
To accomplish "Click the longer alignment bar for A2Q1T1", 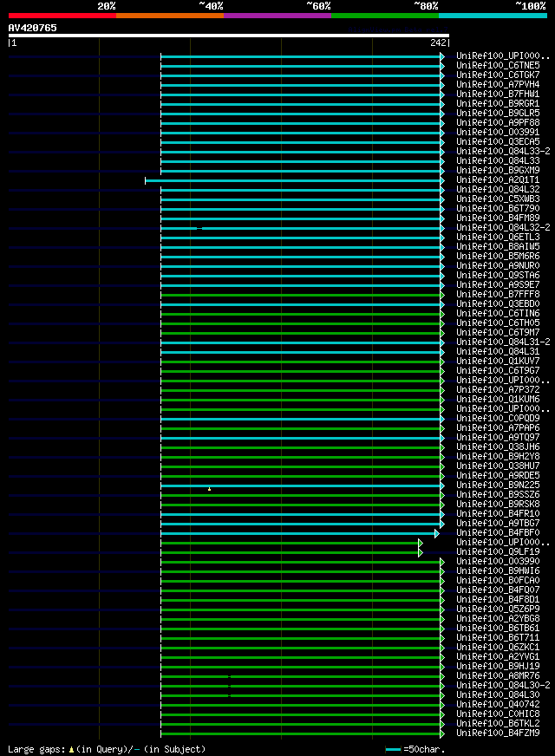I will pos(294,181).
